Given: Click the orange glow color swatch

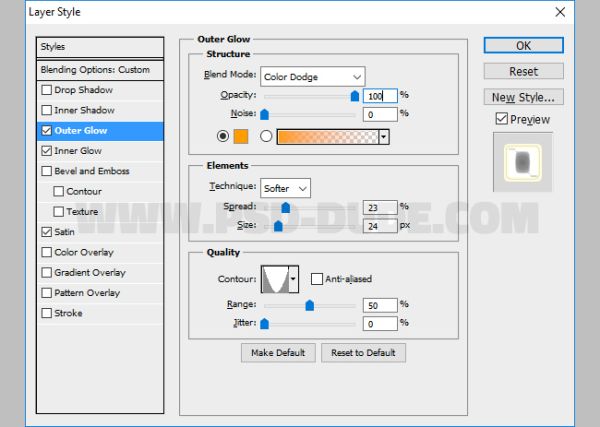Looking at the screenshot, I should pos(241,136).
